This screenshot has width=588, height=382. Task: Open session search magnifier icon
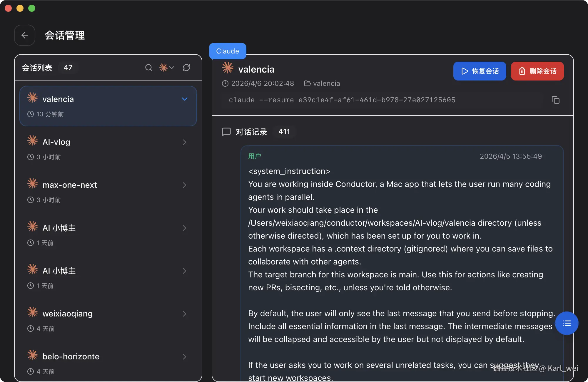(x=149, y=68)
